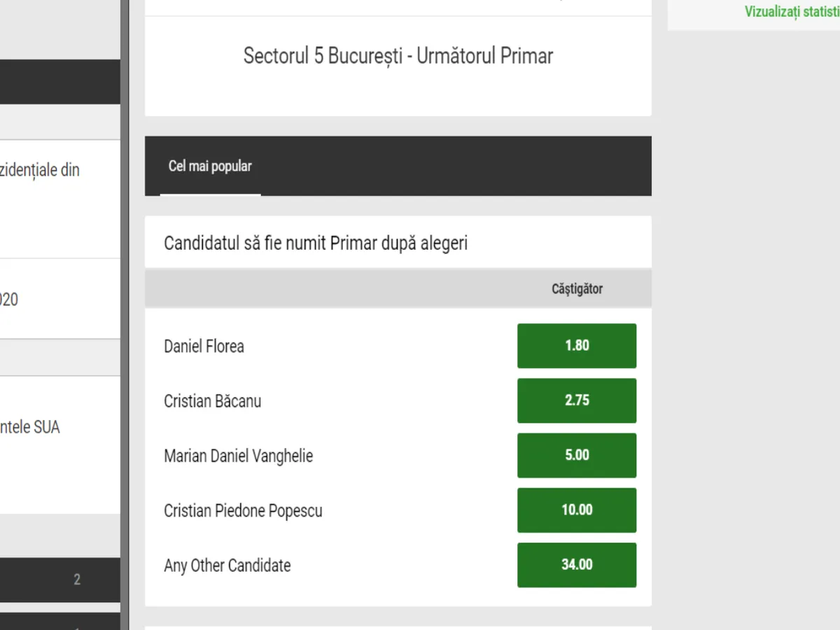
Task: Bet on Cristian Băcanu at 2.75
Action: 576,400
